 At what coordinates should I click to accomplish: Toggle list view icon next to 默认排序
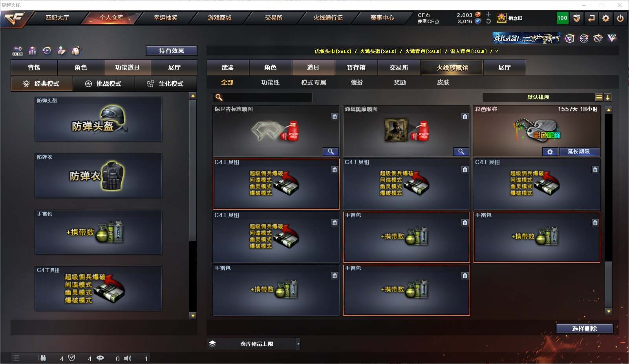pyautogui.click(x=599, y=97)
